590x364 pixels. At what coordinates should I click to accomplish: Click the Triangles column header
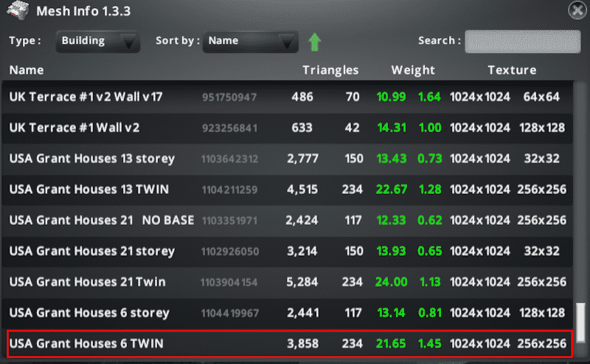pyautogui.click(x=330, y=70)
